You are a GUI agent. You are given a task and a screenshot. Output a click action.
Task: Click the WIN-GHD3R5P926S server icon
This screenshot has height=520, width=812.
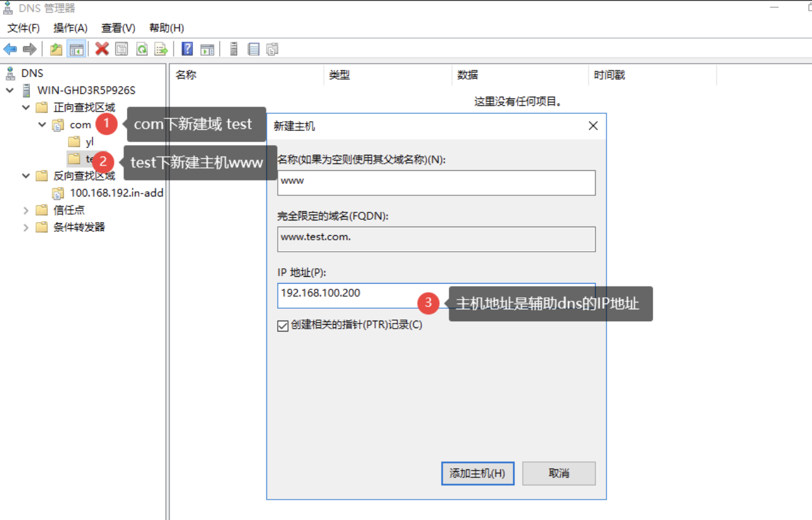(27, 90)
